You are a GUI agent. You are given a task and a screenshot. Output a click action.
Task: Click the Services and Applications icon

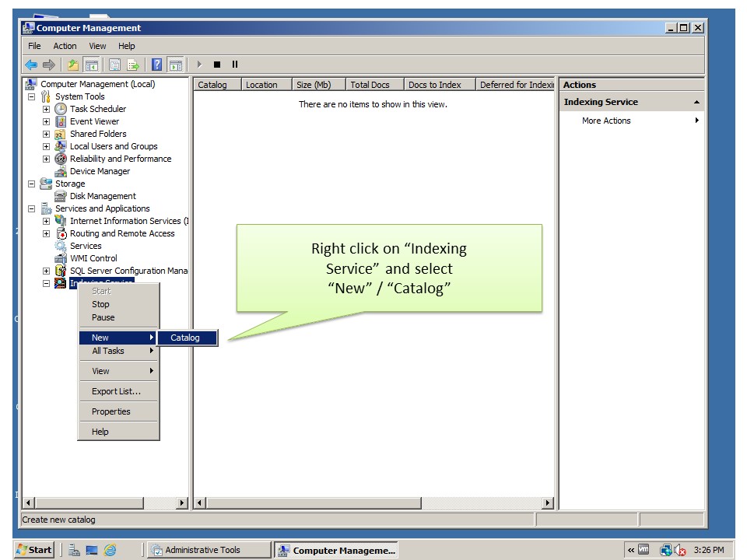click(x=46, y=208)
